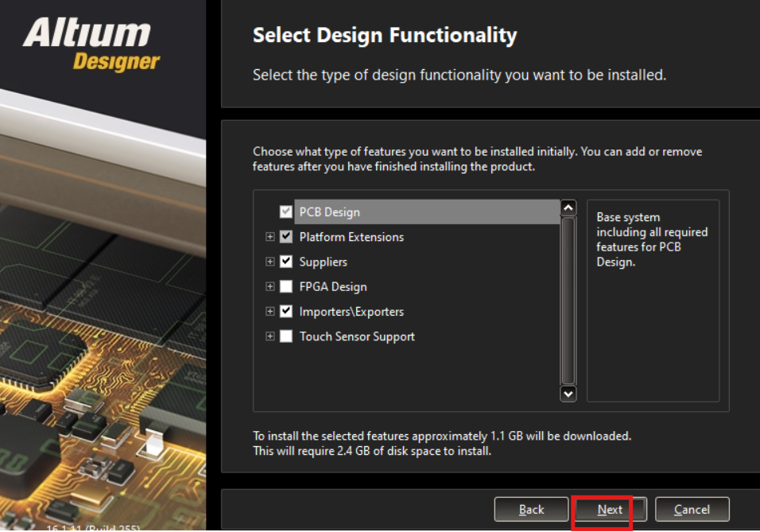Select the Importers\Exporters label

[x=351, y=312]
